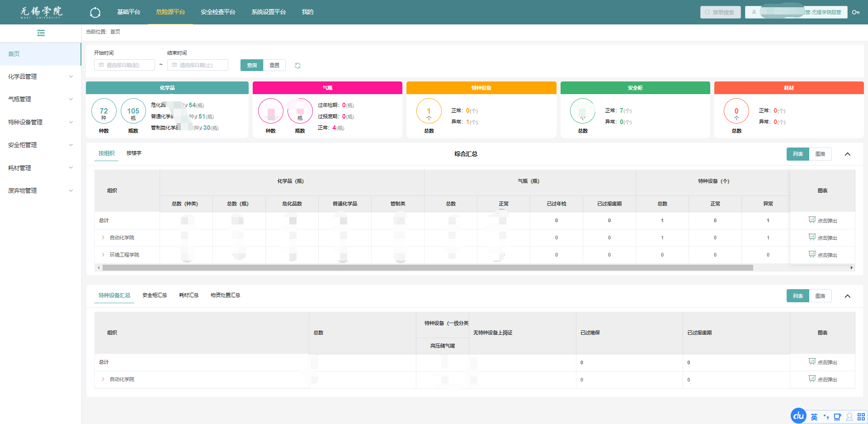Click the Baidu input method du icon
The image size is (868, 424).
point(798,416)
